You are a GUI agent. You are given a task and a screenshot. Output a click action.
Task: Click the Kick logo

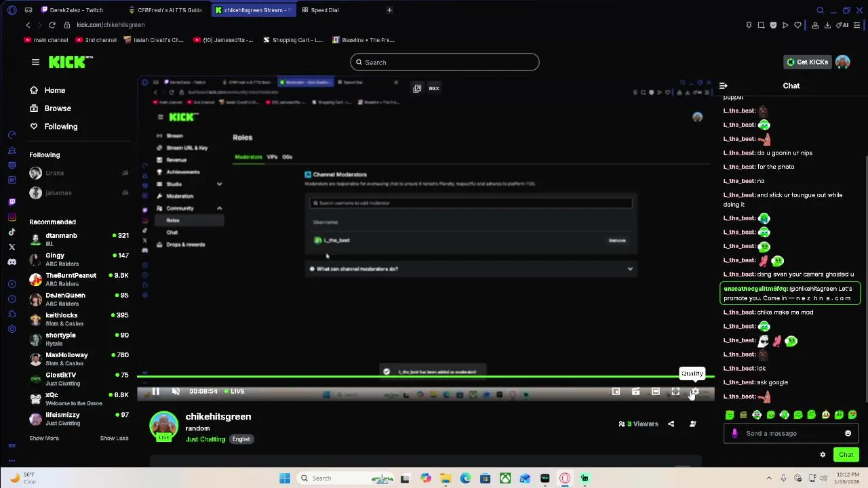point(71,62)
